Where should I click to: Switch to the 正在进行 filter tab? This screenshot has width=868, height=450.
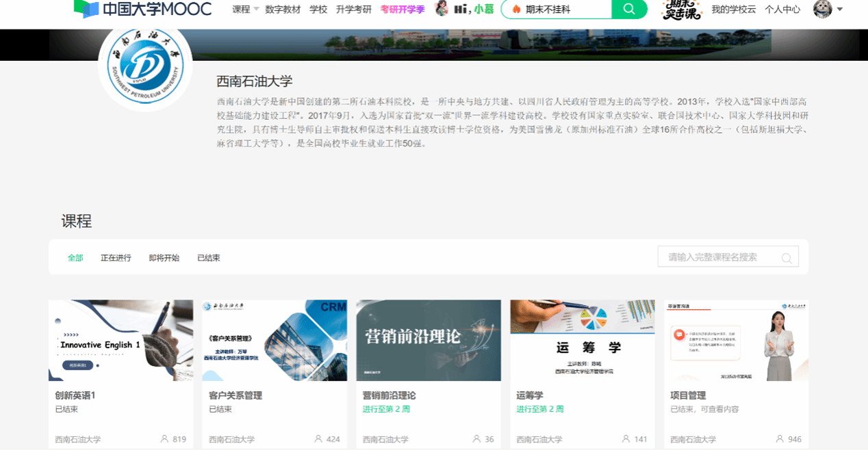[x=116, y=258]
